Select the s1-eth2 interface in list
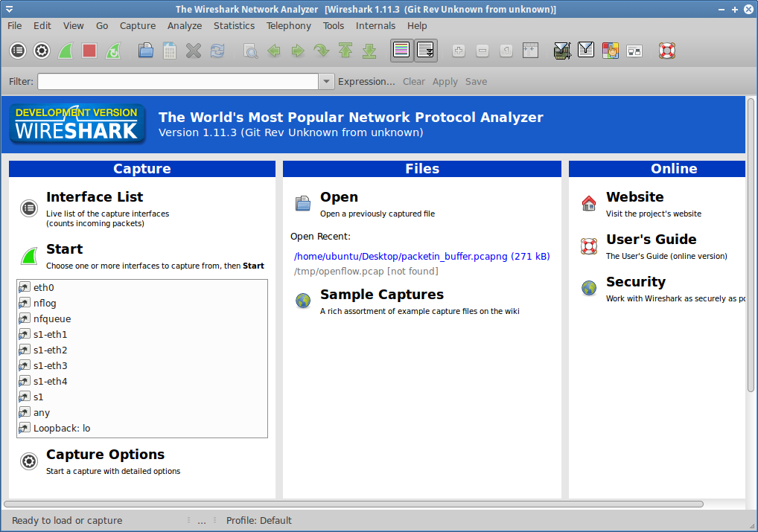The image size is (758, 532). (x=50, y=350)
